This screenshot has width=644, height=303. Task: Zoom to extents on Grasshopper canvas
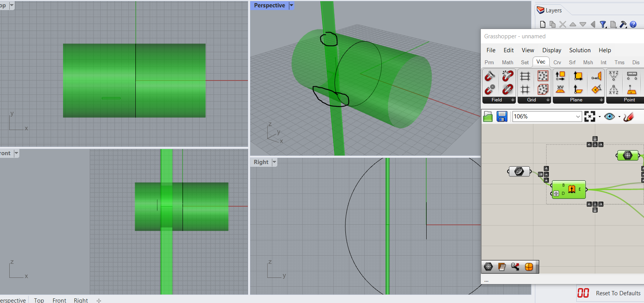[590, 116]
